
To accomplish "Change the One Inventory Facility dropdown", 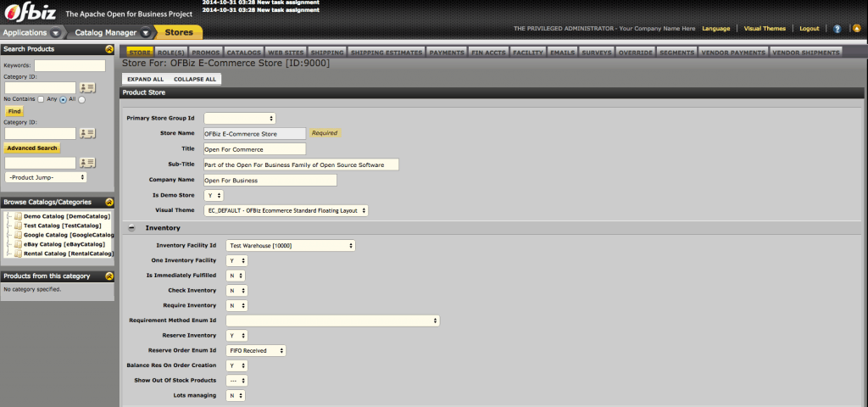I will [236, 260].
